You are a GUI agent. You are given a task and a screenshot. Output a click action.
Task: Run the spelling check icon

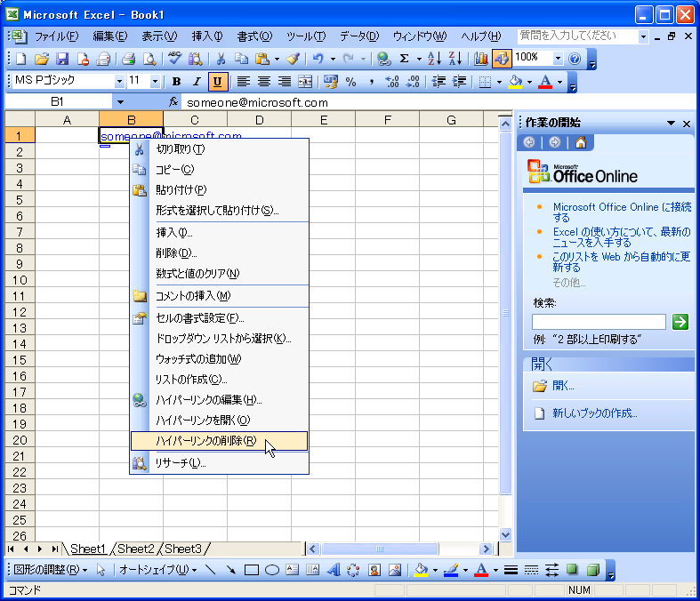point(174,59)
